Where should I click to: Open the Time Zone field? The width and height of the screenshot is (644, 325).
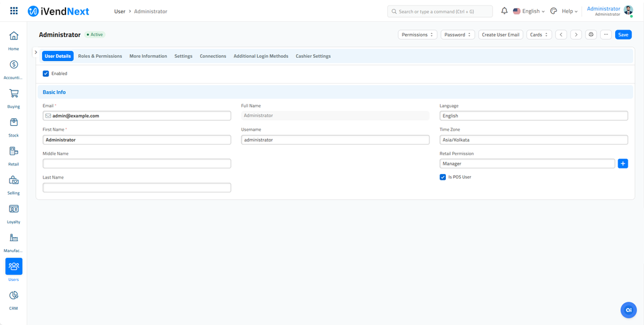coord(533,140)
